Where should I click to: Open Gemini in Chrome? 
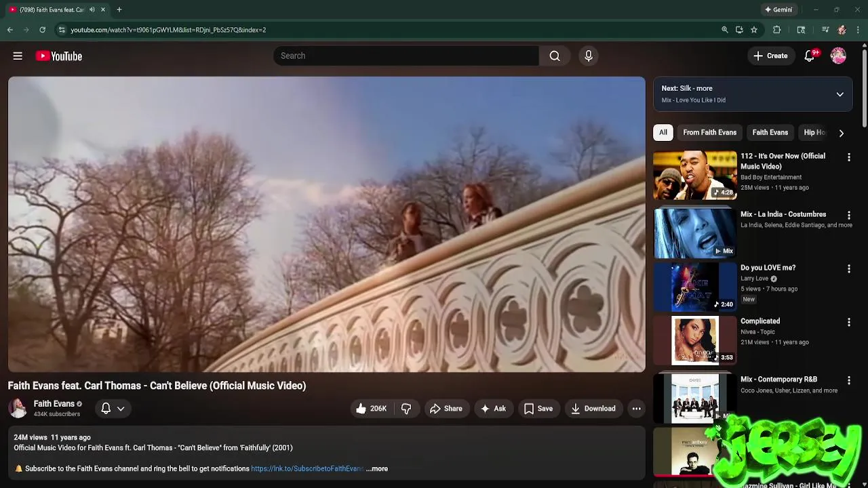778,9
